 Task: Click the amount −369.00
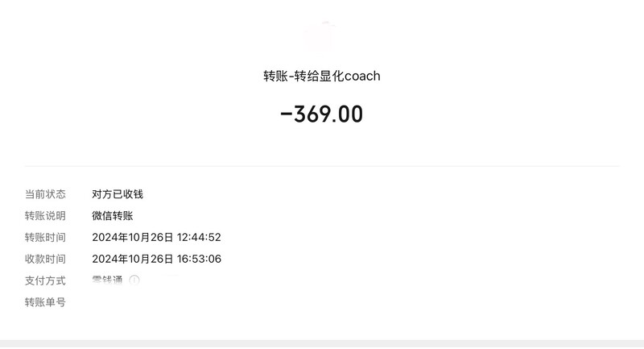[x=321, y=114]
